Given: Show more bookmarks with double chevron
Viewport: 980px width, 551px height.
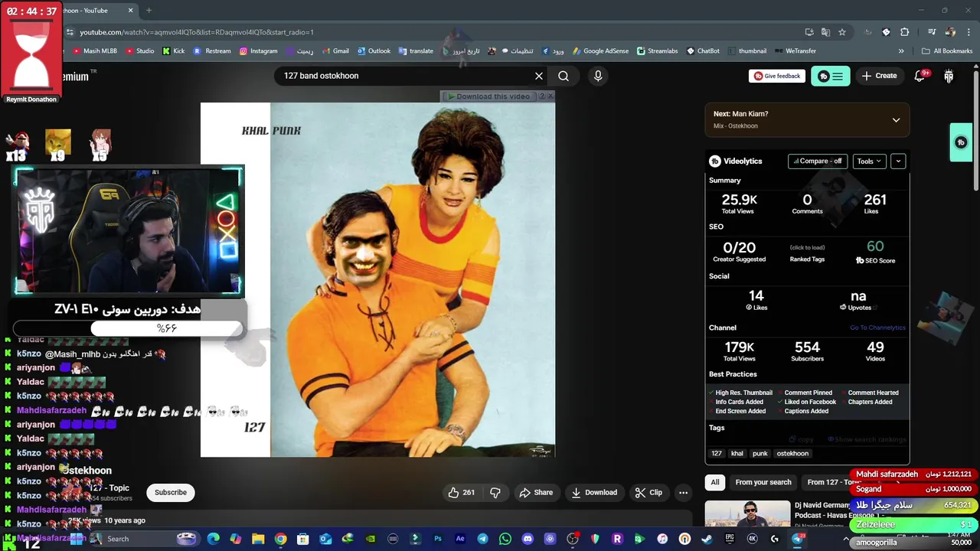Looking at the screenshot, I should (x=901, y=51).
